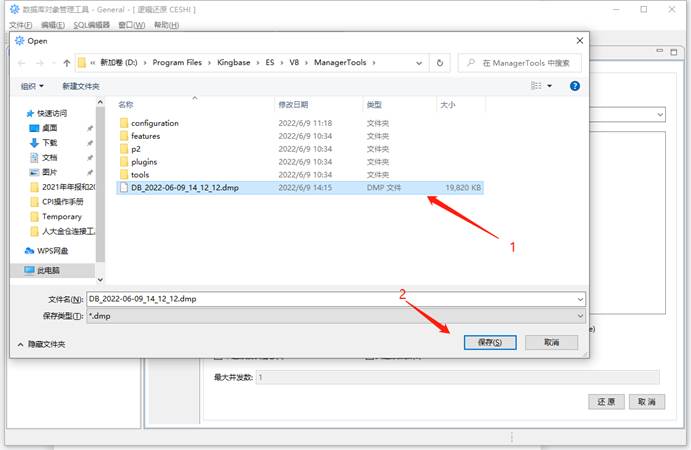Collapse folders via 隐藏文件夹

pyautogui.click(x=41, y=344)
